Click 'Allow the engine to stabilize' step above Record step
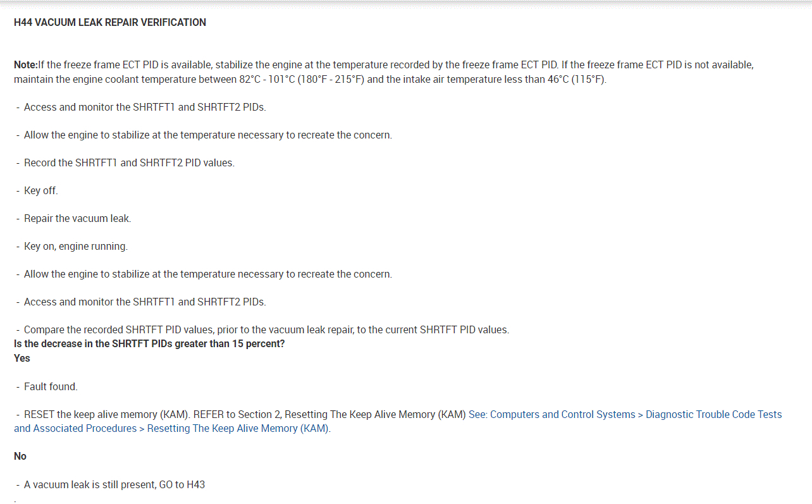This screenshot has width=812, height=504. (207, 135)
